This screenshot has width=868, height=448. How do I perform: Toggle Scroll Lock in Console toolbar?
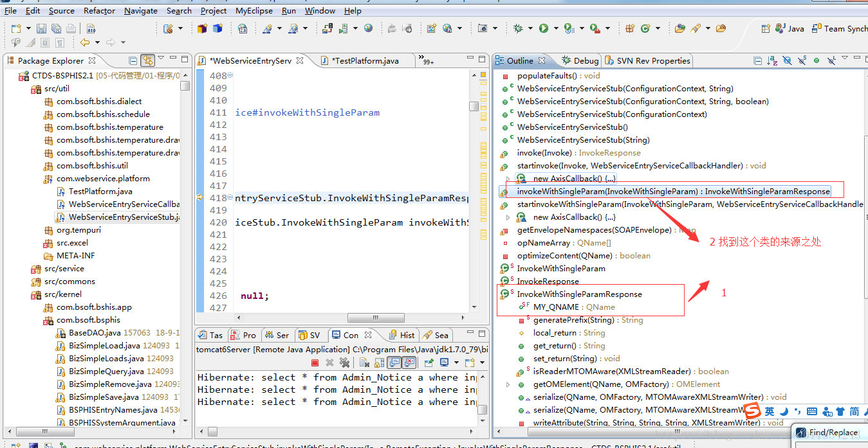378,363
